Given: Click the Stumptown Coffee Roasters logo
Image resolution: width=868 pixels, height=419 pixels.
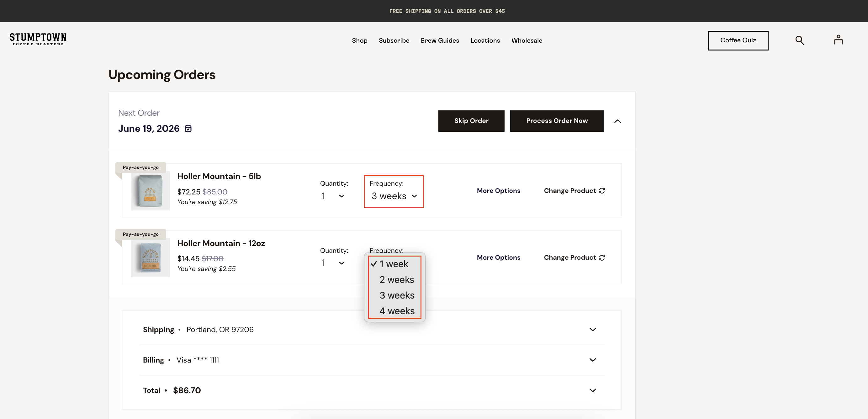Looking at the screenshot, I should [x=38, y=40].
